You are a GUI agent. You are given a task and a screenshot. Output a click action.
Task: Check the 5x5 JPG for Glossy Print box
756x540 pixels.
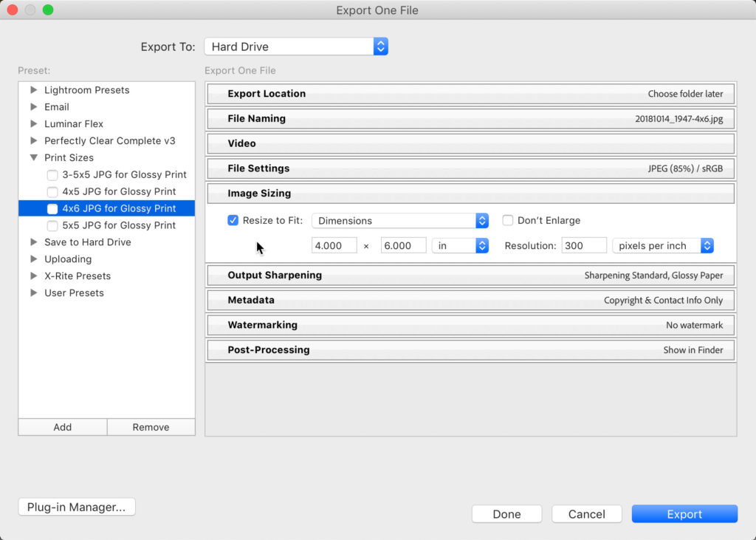(x=52, y=226)
